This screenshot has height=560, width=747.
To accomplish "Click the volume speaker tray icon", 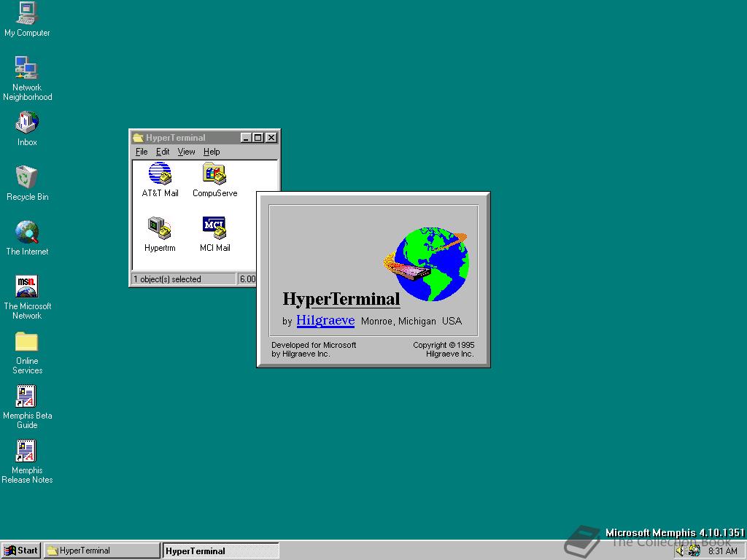I will point(680,551).
